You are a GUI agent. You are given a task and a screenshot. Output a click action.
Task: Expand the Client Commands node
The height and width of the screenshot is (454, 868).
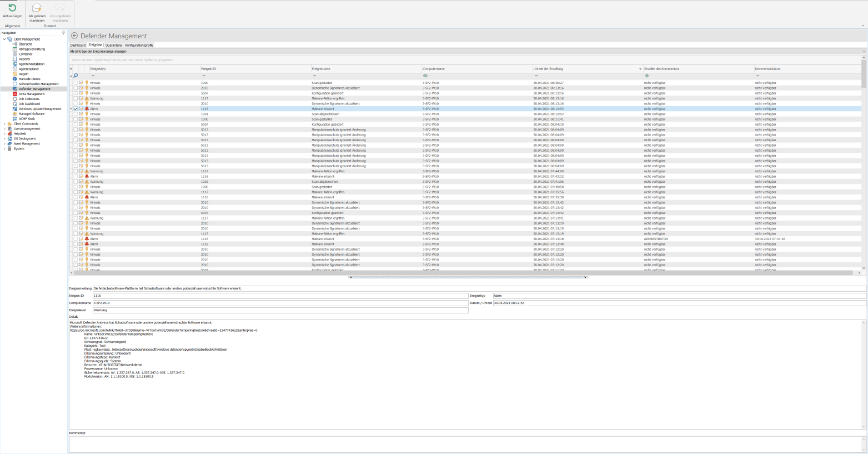point(4,124)
